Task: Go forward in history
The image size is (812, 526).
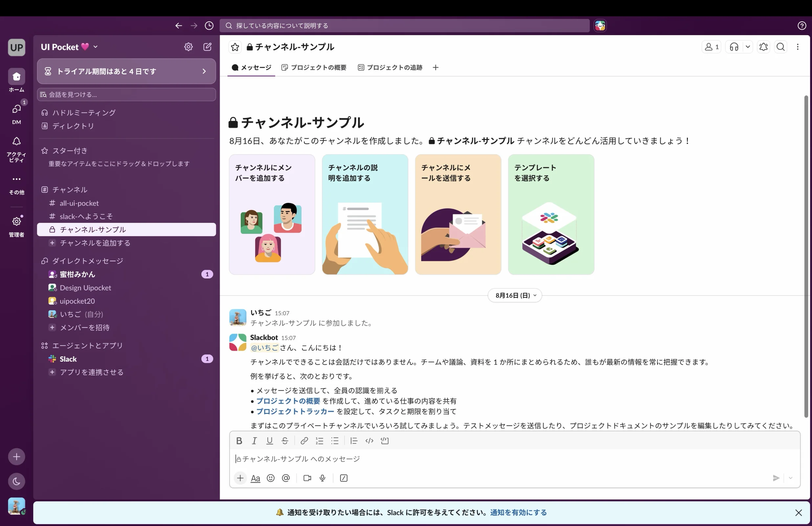Action: pos(194,26)
